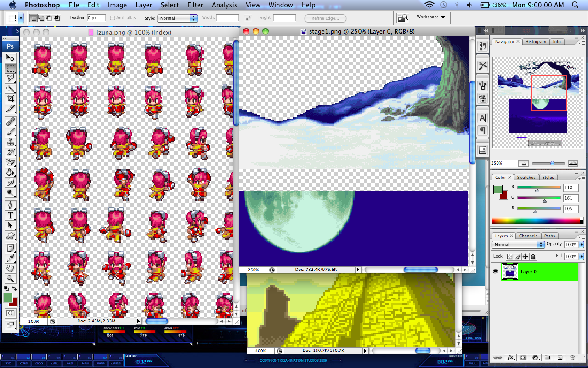
Task: Click the delete layer trash icon
Action: coord(572,357)
